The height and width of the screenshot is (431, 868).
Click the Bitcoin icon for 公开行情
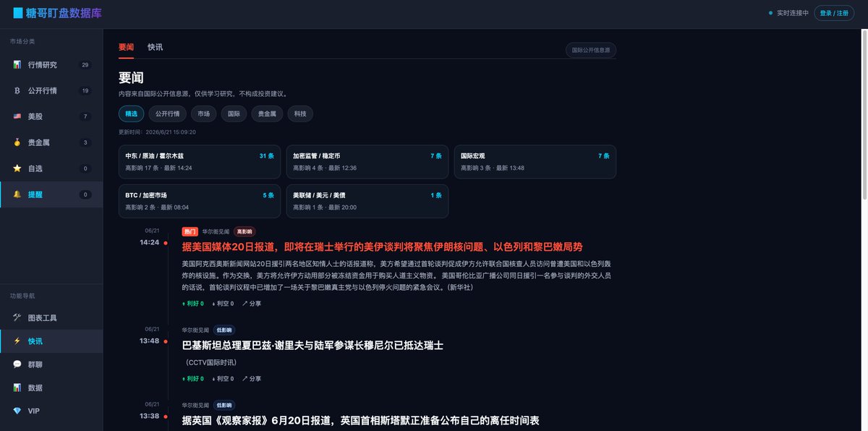17,90
